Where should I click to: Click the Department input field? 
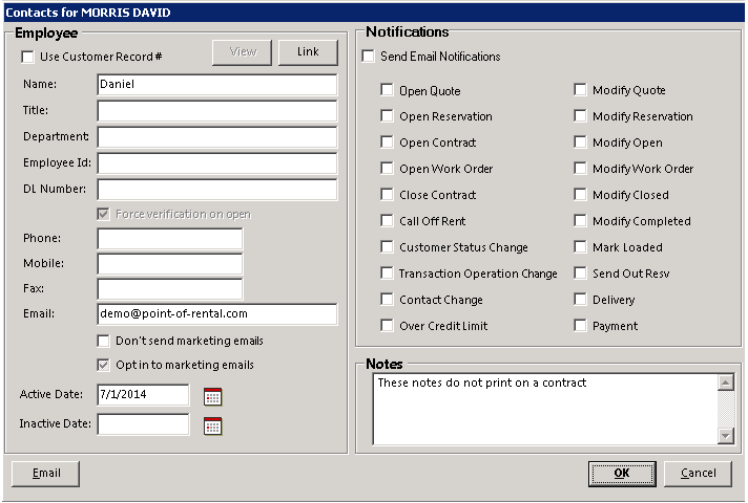pyautogui.click(x=217, y=137)
